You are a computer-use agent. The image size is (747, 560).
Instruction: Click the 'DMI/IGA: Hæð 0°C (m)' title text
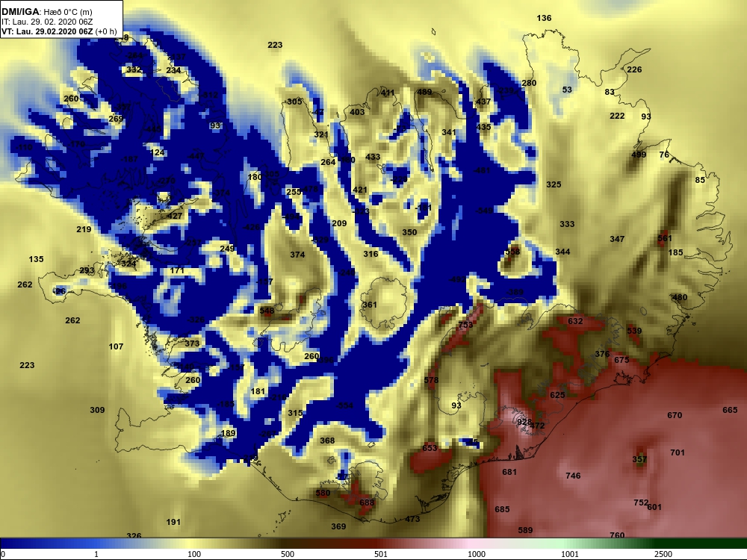(x=46, y=12)
